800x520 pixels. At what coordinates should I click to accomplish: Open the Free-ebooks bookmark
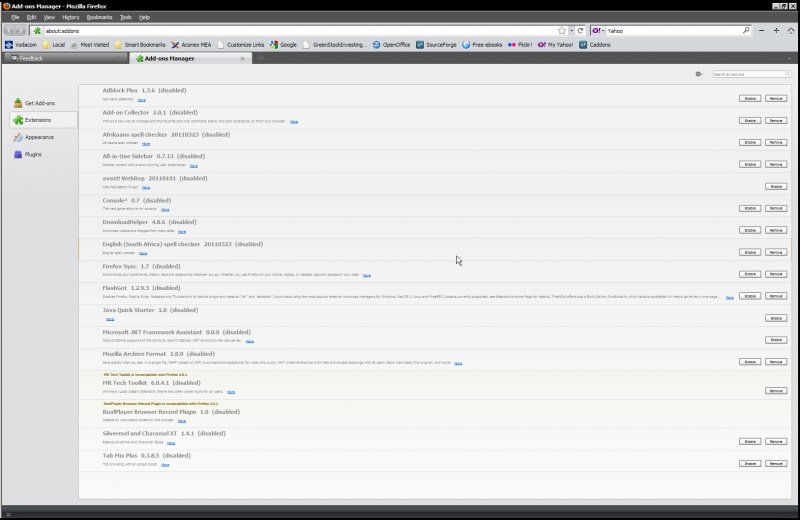[482, 45]
